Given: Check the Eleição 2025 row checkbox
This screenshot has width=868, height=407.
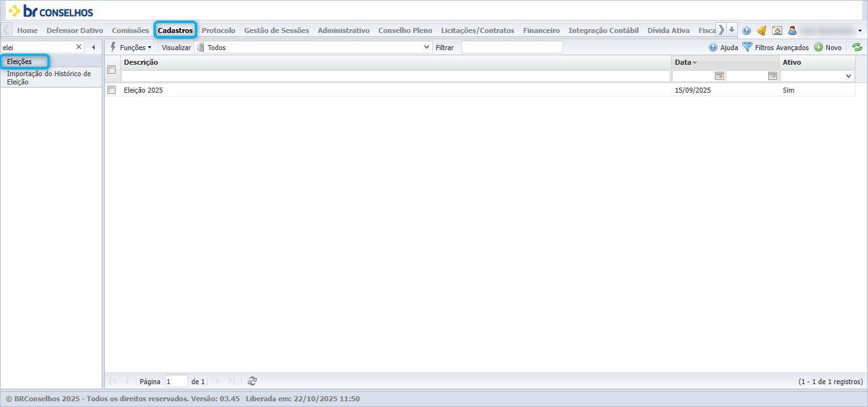Looking at the screenshot, I should click(112, 90).
